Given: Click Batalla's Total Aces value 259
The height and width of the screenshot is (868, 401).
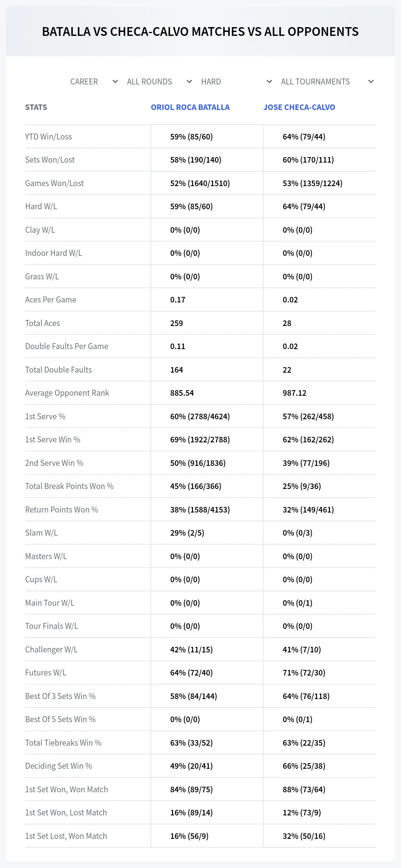Looking at the screenshot, I should (176, 323).
